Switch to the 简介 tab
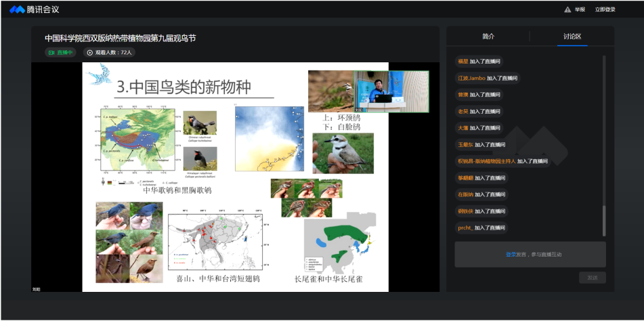 click(x=488, y=37)
